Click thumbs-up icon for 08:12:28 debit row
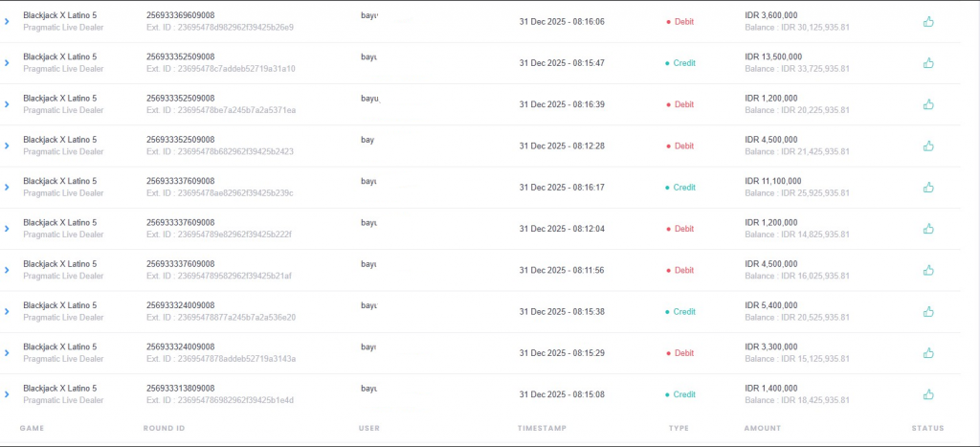This screenshot has height=447, width=980. 927,145
